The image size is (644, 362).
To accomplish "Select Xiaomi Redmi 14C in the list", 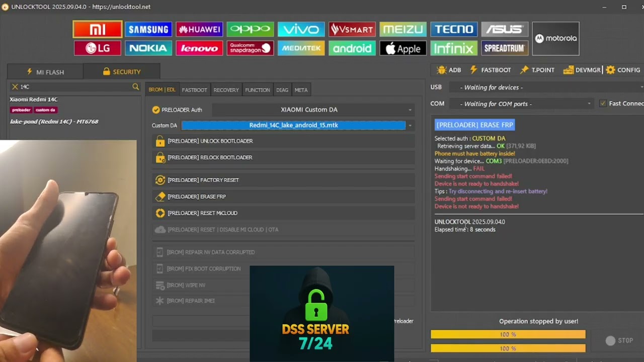I will 34,100.
